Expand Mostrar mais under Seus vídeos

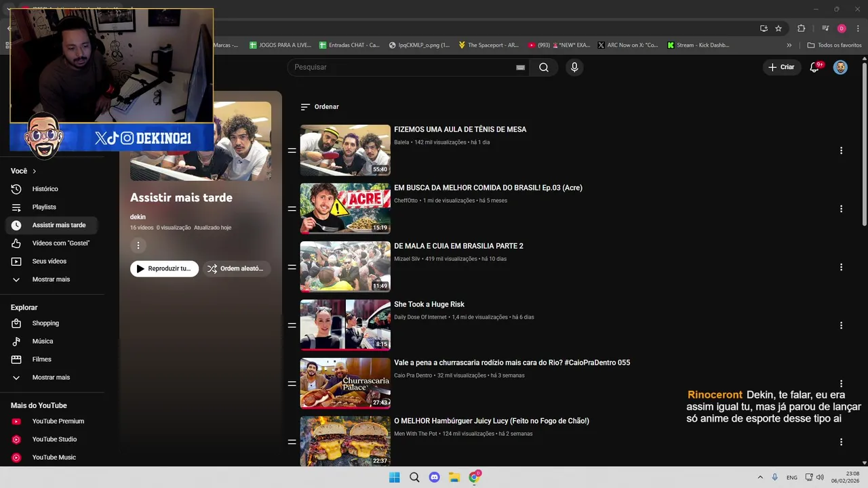52,279
